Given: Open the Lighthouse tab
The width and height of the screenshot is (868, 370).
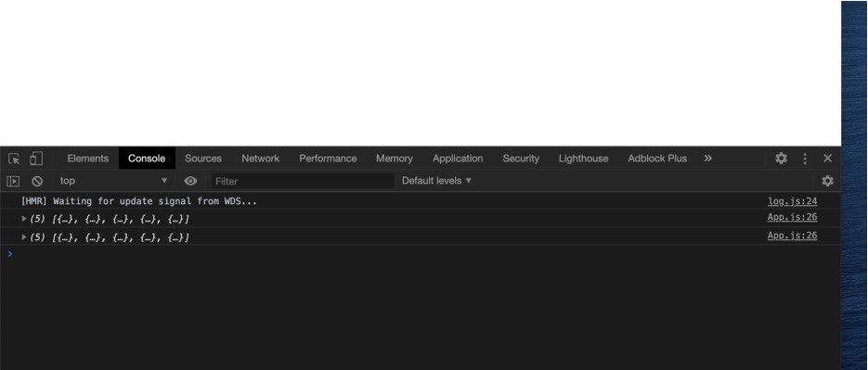Looking at the screenshot, I should tap(584, 159).
